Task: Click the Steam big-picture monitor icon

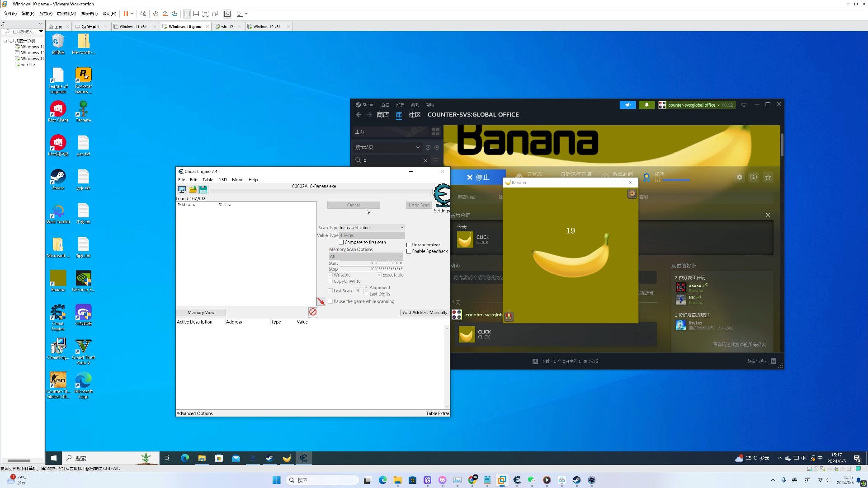Action: [744, 105]
